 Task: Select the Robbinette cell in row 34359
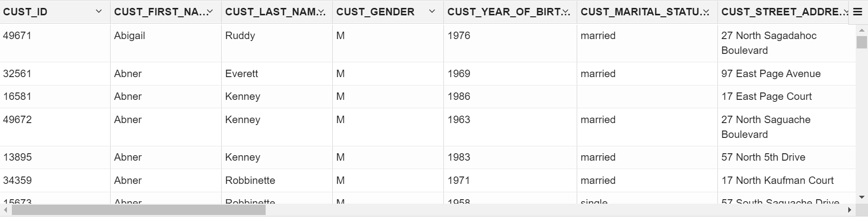click(250, 180)
